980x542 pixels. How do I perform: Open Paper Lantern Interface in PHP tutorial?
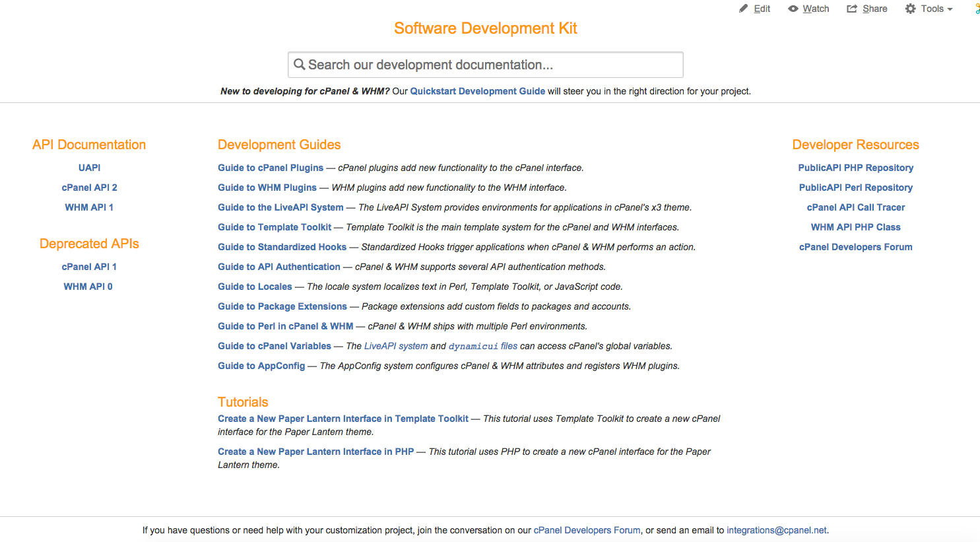click(x=316, y=452)
